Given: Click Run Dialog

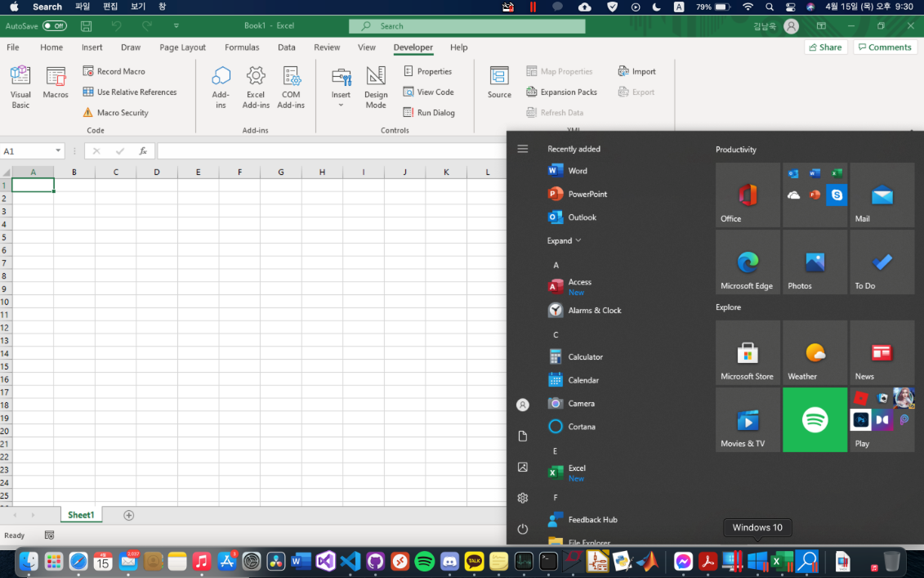Looking at the screenshot, I should click(429, 113).
